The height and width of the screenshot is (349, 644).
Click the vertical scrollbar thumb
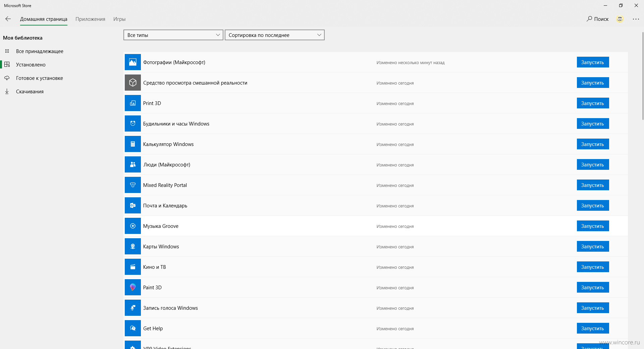643,76
